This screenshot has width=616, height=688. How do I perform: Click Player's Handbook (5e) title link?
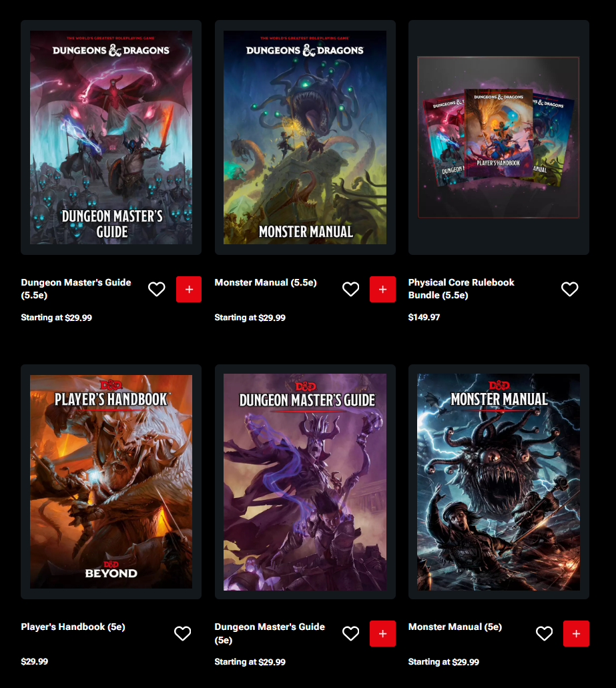pos(73,627)
